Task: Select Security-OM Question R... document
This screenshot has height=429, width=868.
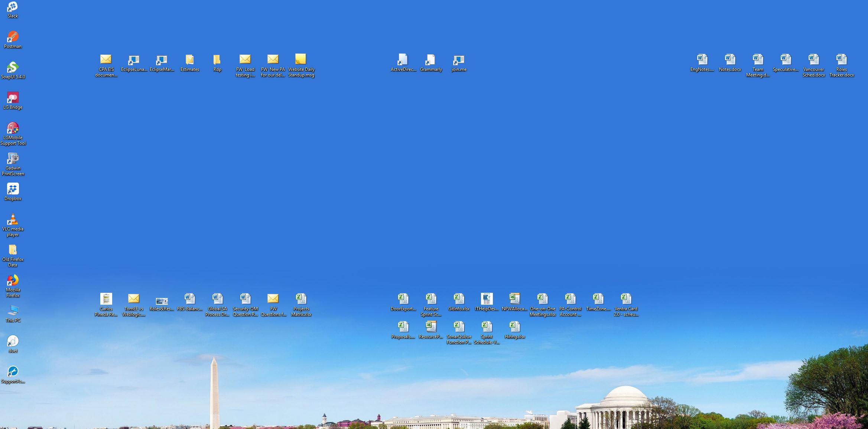Action: tap(245, 305)
